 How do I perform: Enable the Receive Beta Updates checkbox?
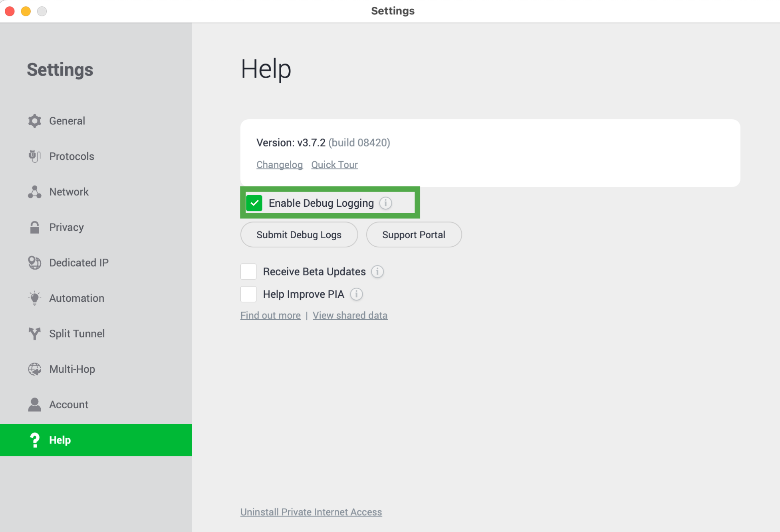(248, 272)
